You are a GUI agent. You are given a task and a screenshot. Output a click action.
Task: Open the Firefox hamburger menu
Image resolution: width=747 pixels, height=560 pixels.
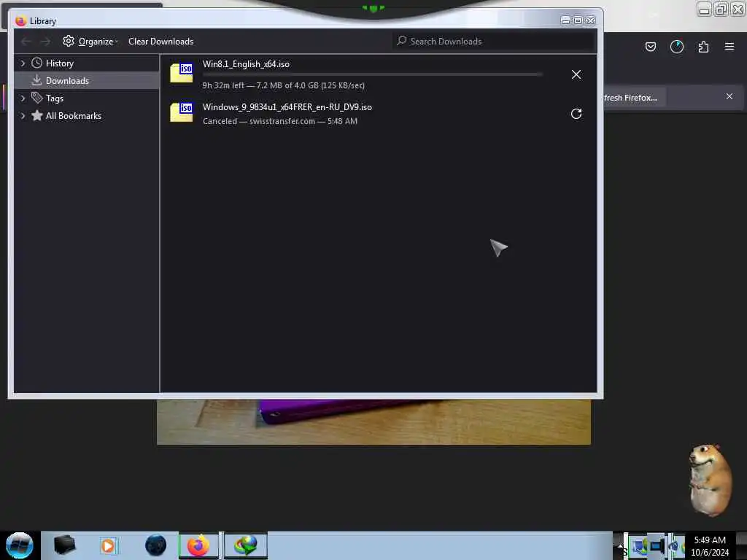click(x=729, y=47)
